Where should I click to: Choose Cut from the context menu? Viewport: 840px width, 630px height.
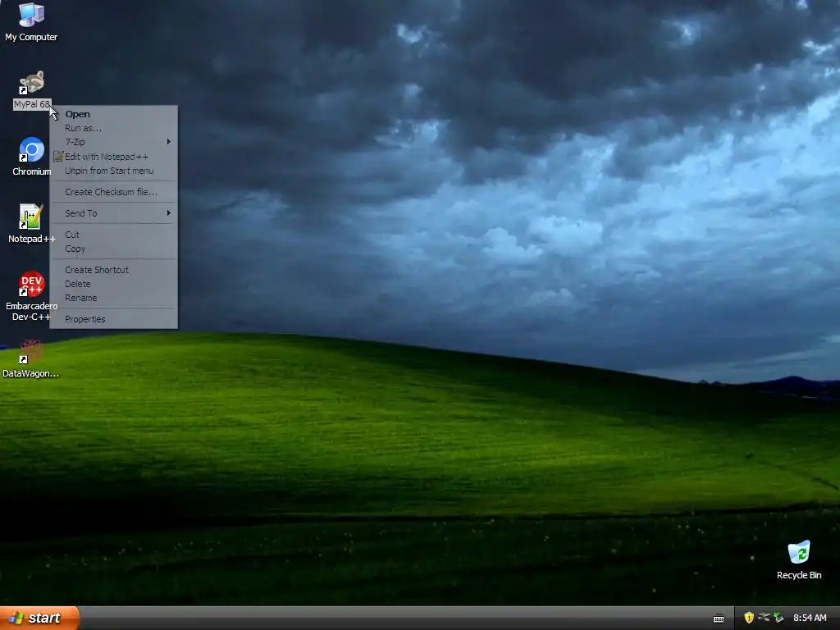coord(113,235)
